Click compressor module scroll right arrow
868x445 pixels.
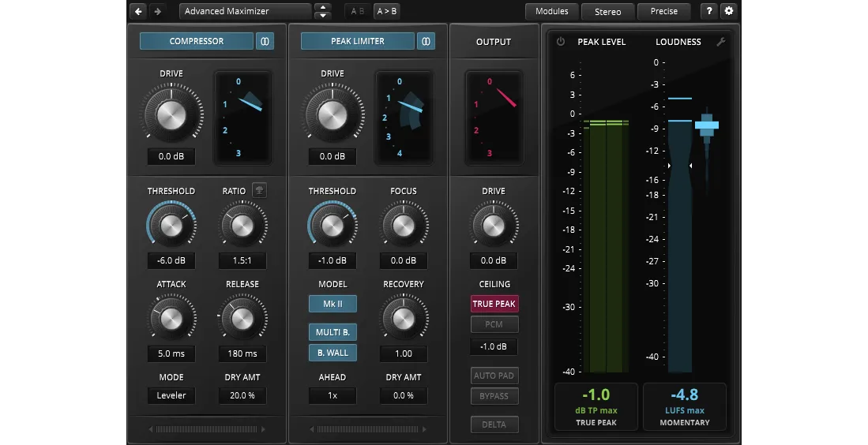[x=263, y=429]
